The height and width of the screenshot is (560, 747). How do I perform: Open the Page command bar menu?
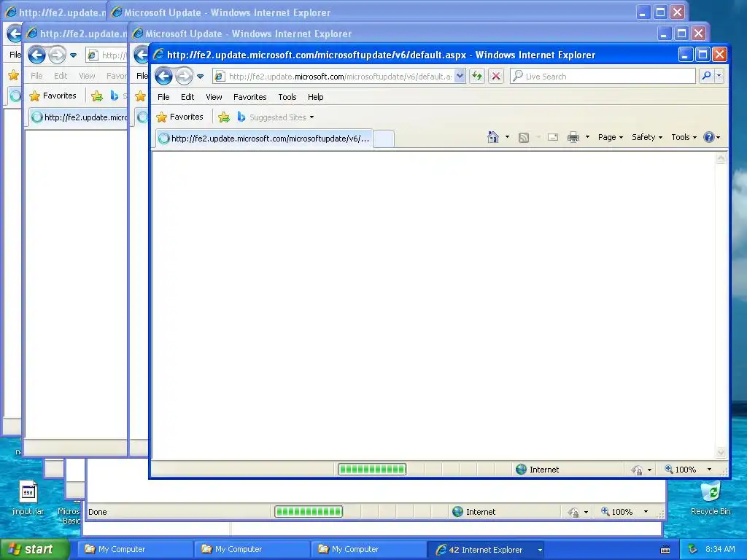click(611, 137)
